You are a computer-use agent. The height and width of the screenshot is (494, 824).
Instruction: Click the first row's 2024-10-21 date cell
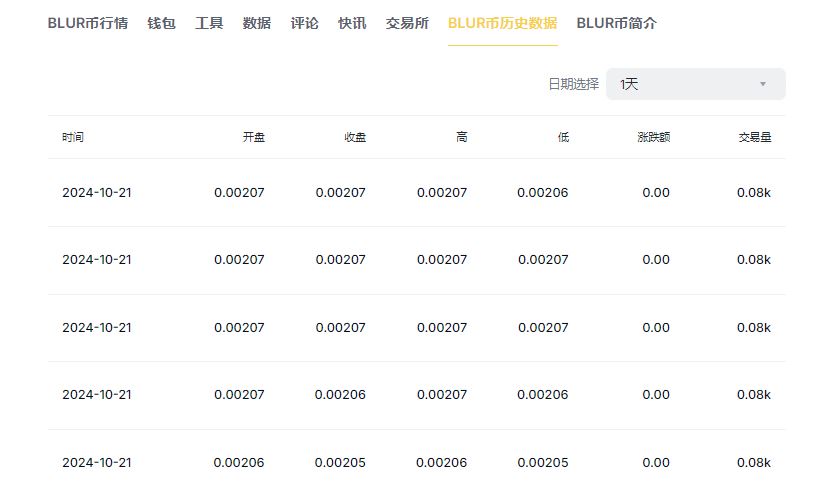pos(97,192)
